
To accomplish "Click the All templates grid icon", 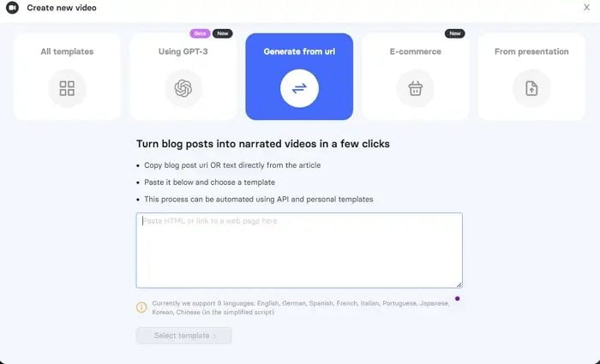I will [x=67, y=88].
